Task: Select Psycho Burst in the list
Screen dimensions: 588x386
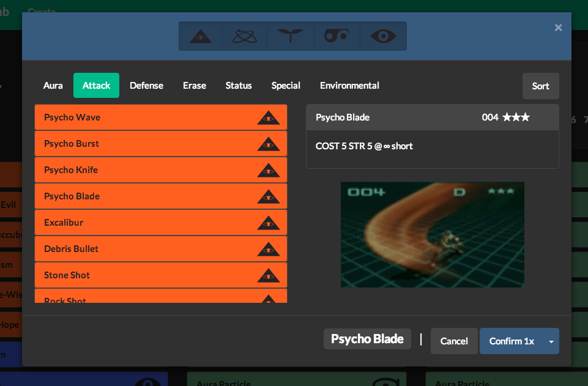Action: (x=161, y=144)
